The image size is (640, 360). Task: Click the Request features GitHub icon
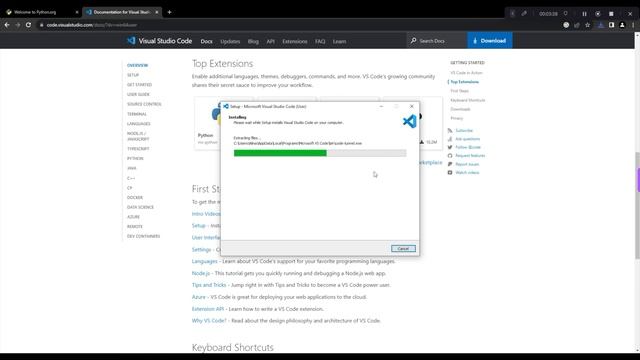450,156
